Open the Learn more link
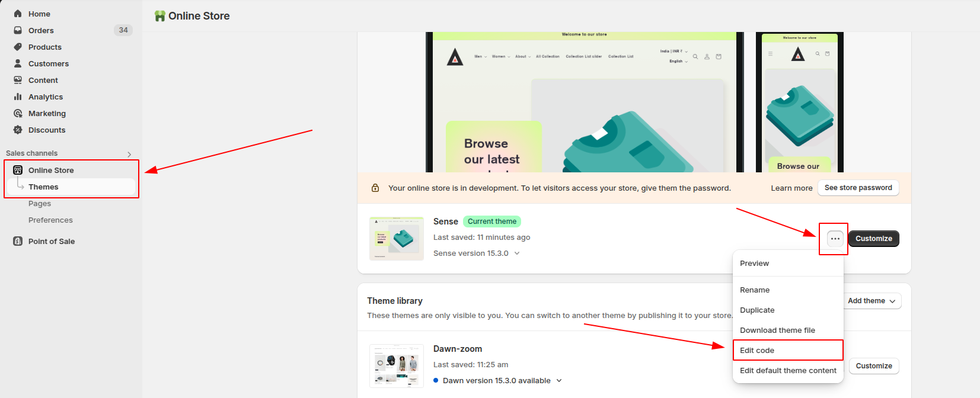Viewport: 980px width, 398px height. pos(791,188)
